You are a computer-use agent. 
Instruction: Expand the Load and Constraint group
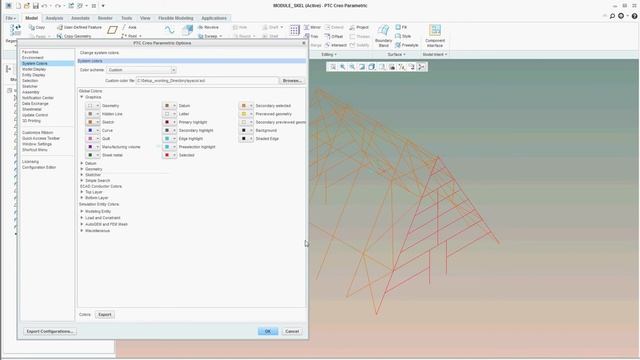(82, 218)
